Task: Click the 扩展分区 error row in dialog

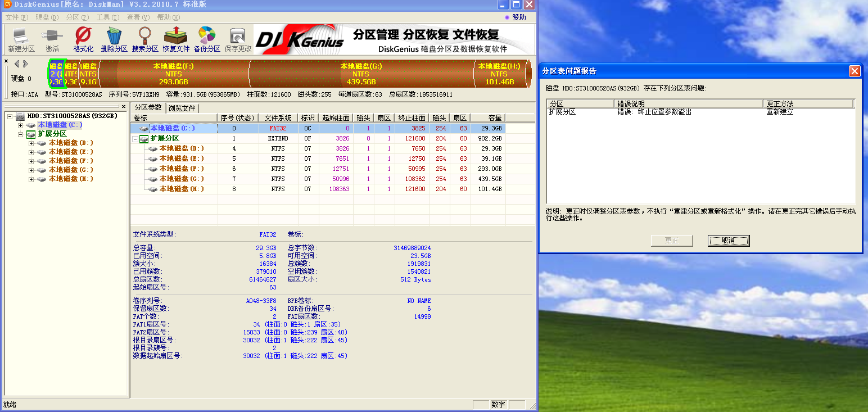Action: point(700,112)
